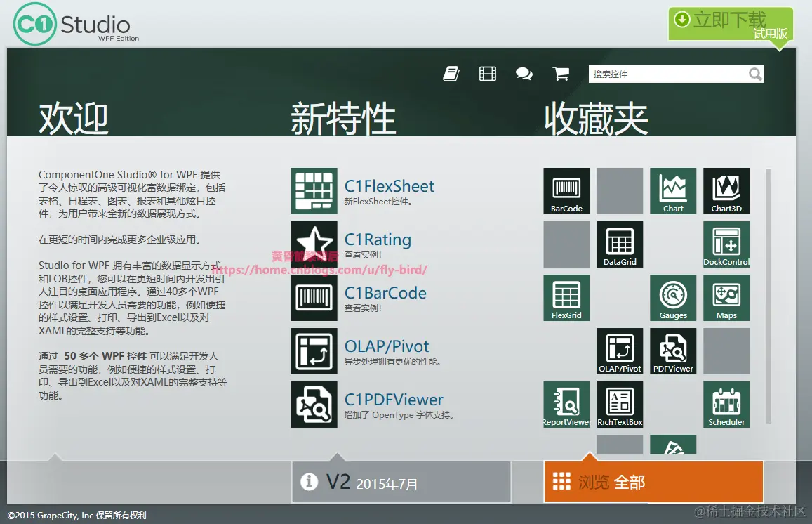The height and width of the screenshot is (524, 812).
Task: Click the V2 2015年7月 version info button
Action: (x=401, y=482)
